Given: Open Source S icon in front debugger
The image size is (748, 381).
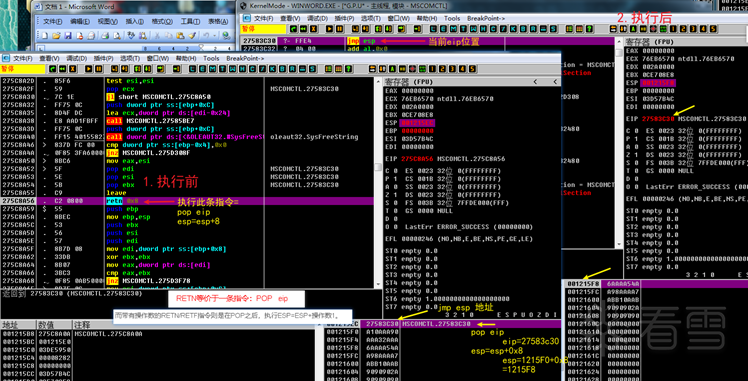Looking at the screenshot, I should pyautogui.click(x=312, y=69).
